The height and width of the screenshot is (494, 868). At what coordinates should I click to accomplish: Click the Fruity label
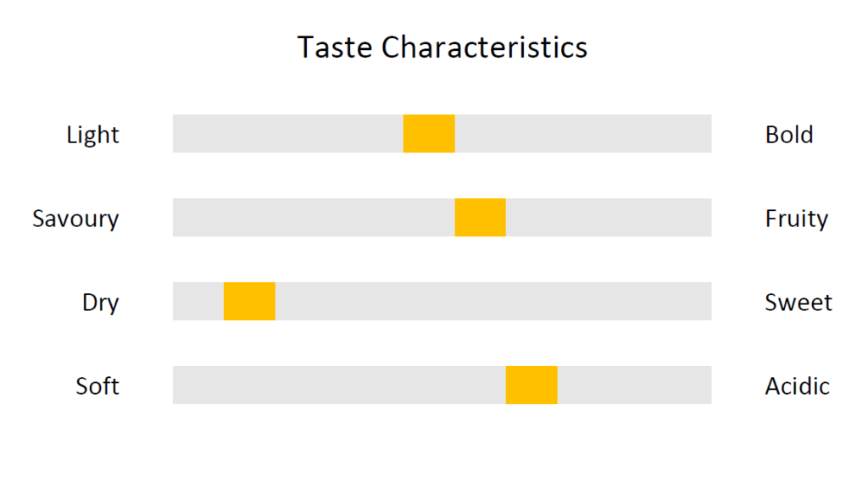tap(797, 219)
